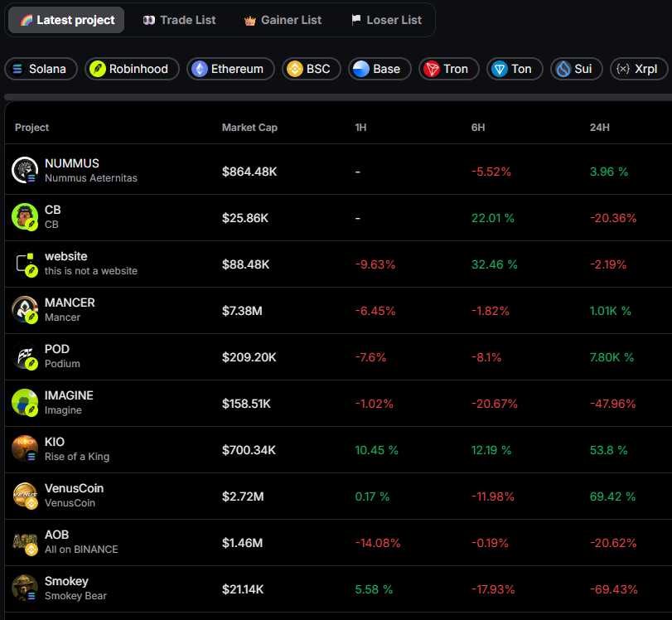Select the KIO Rise of a King logo
This screenshot has height=620, width=672.
[25, 449]
